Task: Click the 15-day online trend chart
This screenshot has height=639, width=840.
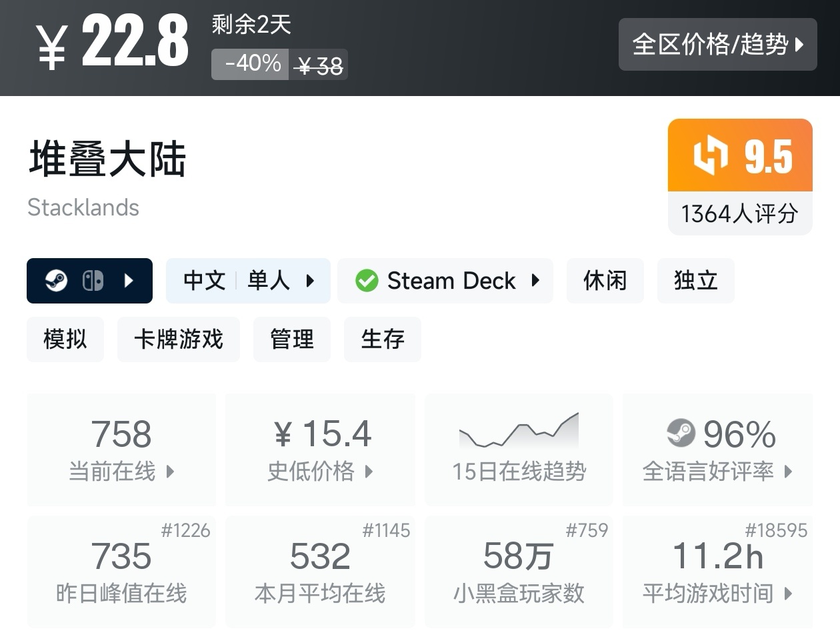Action: point(519,430)
